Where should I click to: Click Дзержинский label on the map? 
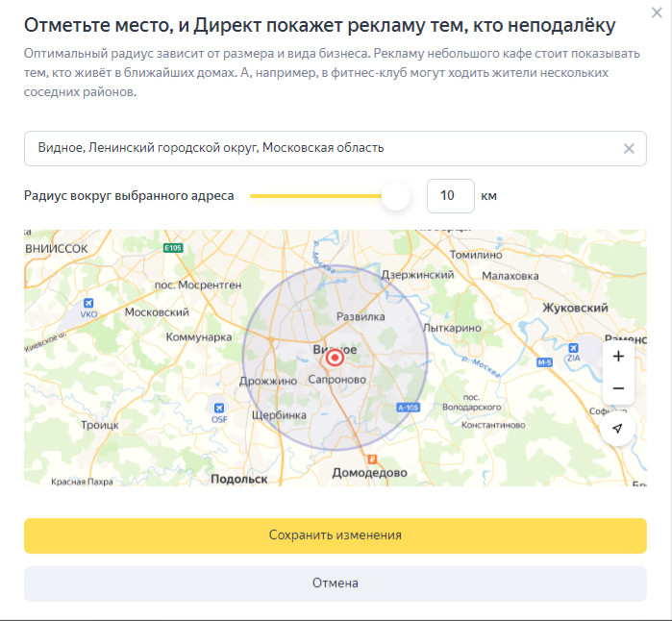417,275
